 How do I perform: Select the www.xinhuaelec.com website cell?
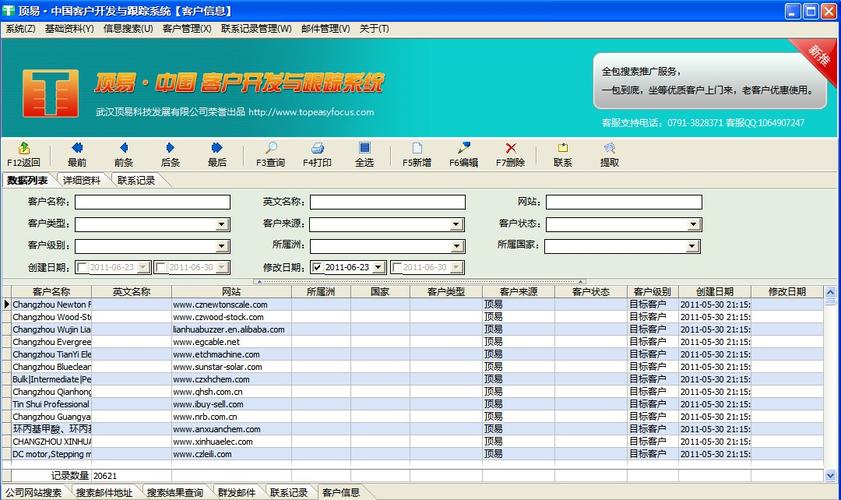click(x=231, y=442)
